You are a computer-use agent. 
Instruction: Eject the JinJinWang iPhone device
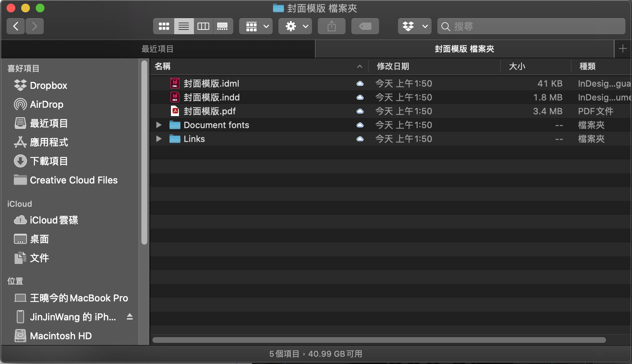click(x=129, y=317)
